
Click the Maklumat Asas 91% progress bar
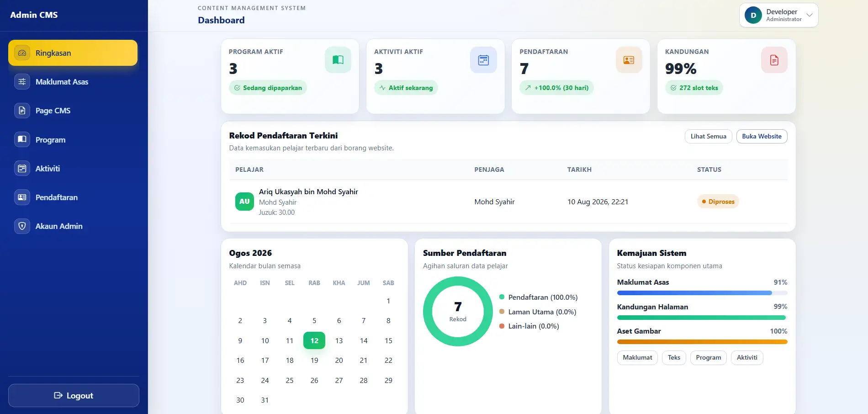[702, 293]
